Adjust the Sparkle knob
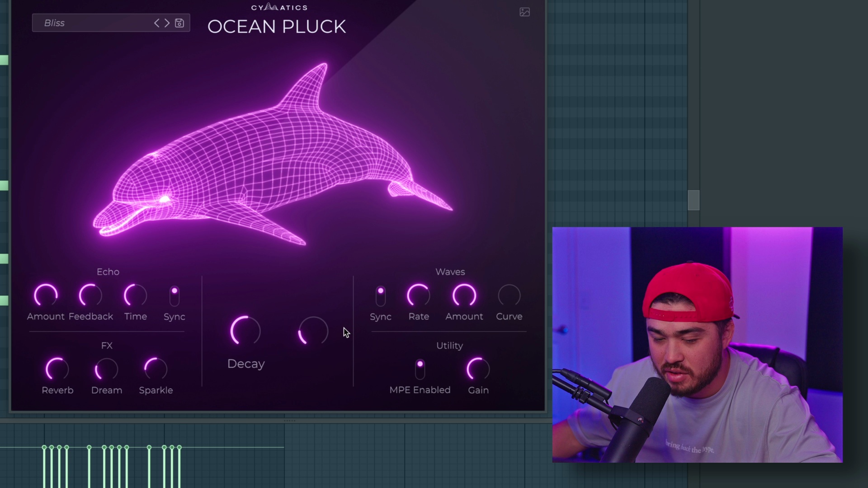The image size is (868, 488). point(156,370)
